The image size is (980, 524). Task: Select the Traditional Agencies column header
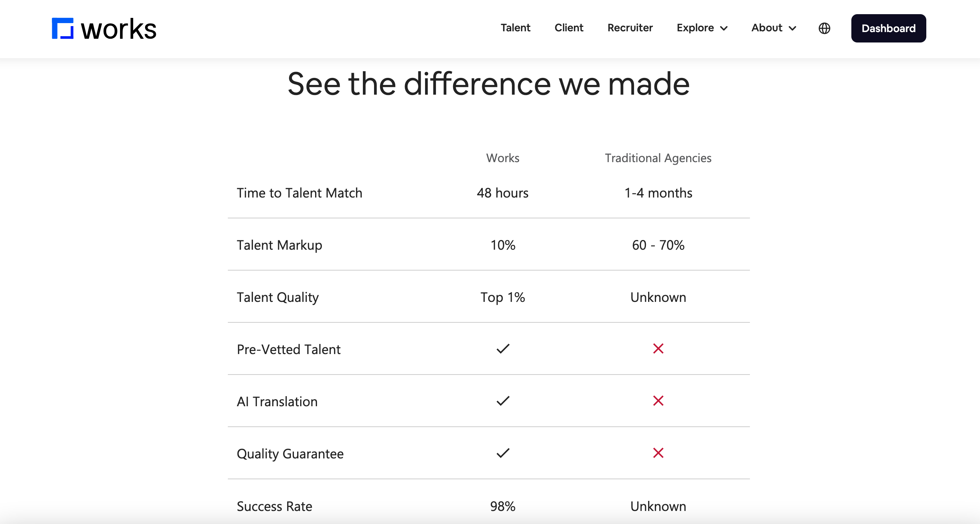pyautogui.click(x=658, y=158)
